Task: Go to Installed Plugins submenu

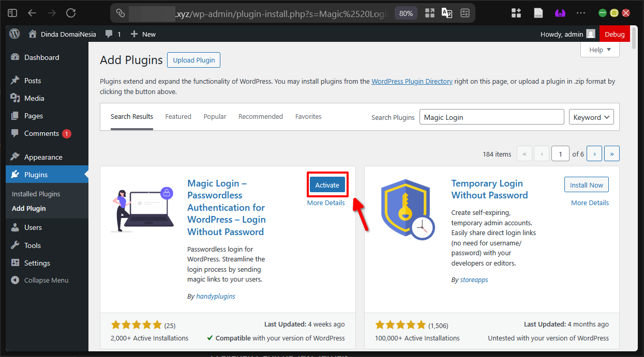Action: point(36,194)
